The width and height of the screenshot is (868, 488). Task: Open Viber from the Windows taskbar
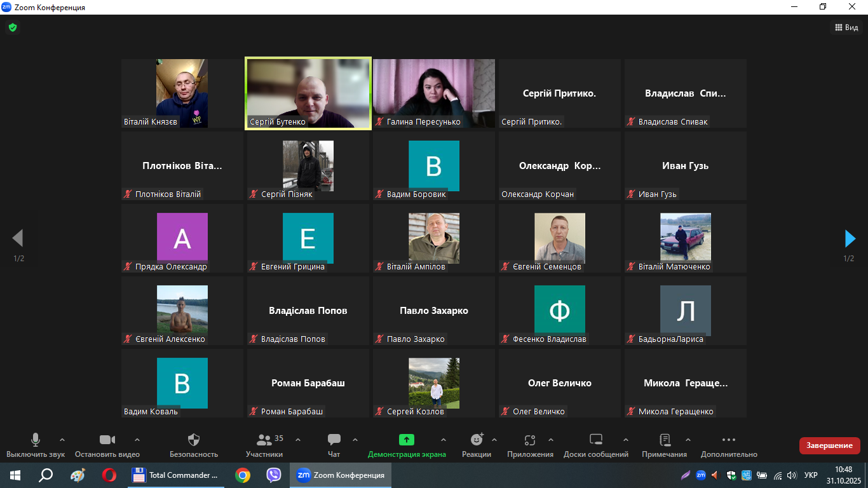click(274, 475)
